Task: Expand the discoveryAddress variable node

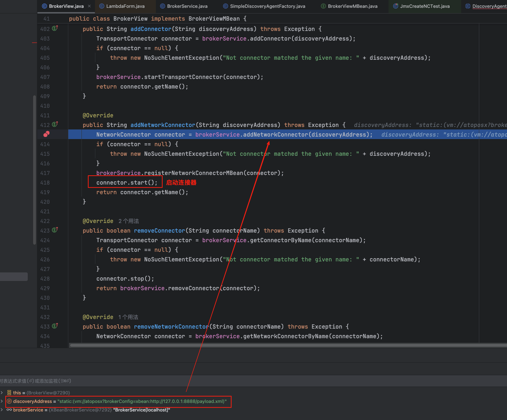Action: point(2,401)
